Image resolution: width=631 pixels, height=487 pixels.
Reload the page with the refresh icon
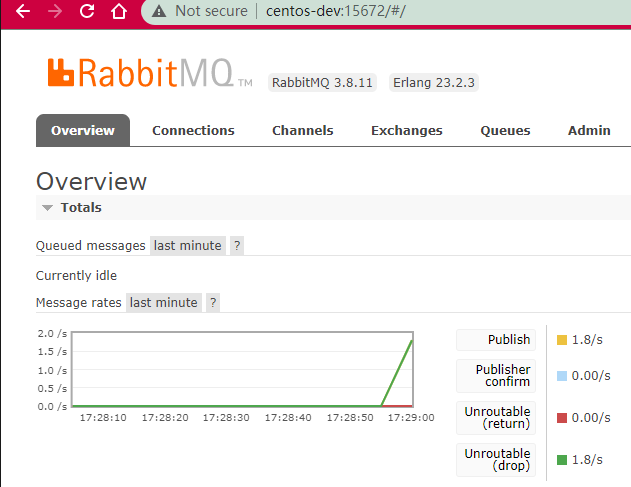pos(87,11)
